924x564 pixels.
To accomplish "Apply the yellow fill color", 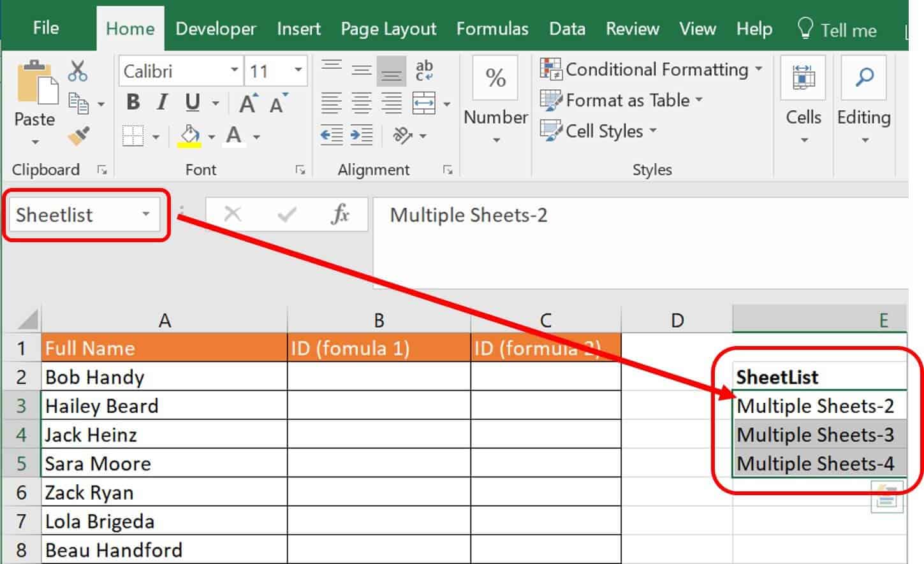I will click(x=189, y=136).
